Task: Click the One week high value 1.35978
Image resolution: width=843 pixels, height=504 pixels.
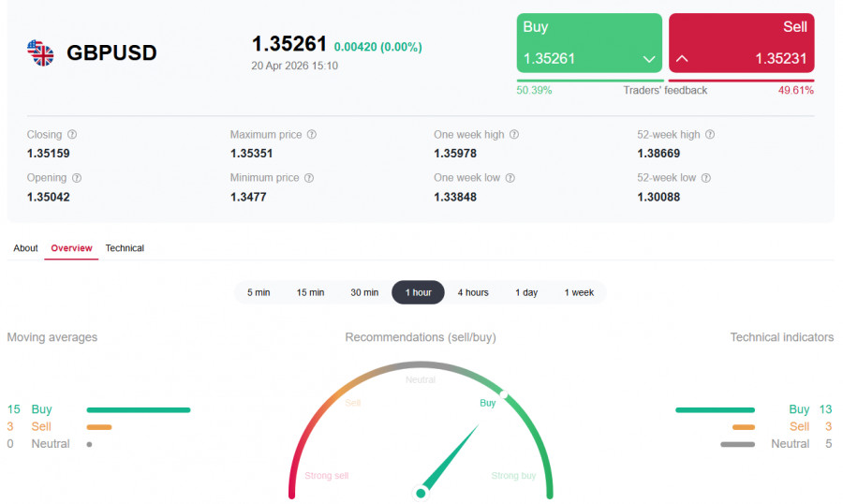Action: 455,154
